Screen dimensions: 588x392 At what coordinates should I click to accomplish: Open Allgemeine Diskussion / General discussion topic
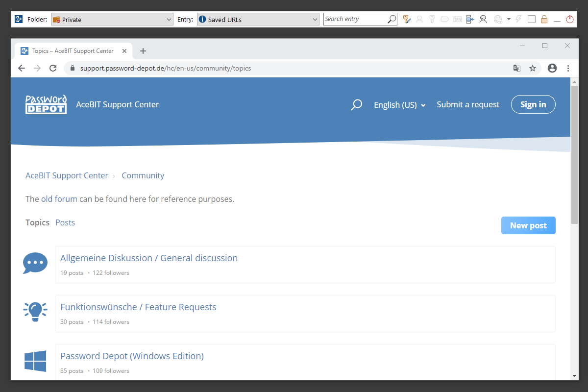coord(149,258)
